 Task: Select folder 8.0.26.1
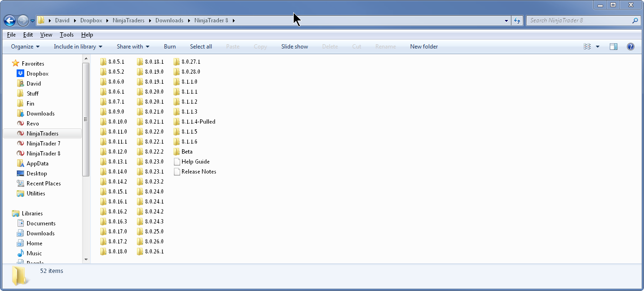click(x=150, y=252)
